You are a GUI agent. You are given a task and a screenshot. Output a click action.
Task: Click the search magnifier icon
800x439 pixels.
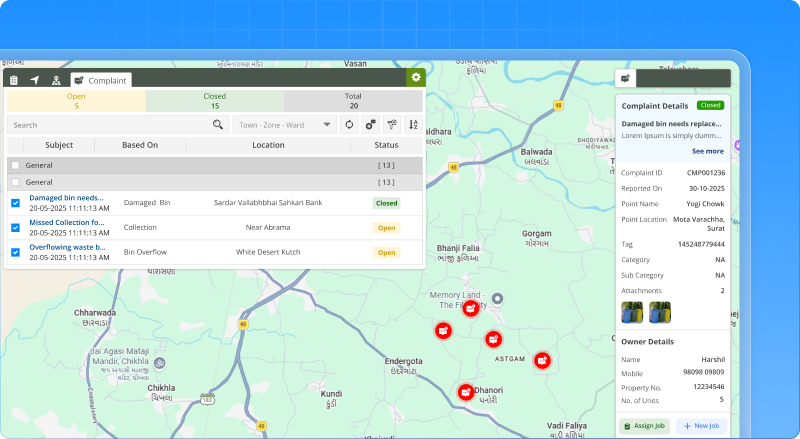click(x=218, y=125)
